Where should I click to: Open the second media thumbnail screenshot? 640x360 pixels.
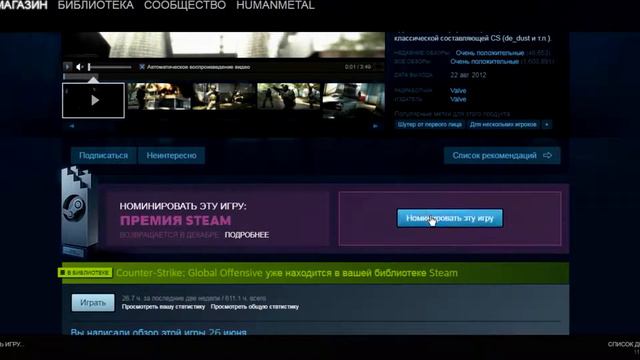coord(159,97)
